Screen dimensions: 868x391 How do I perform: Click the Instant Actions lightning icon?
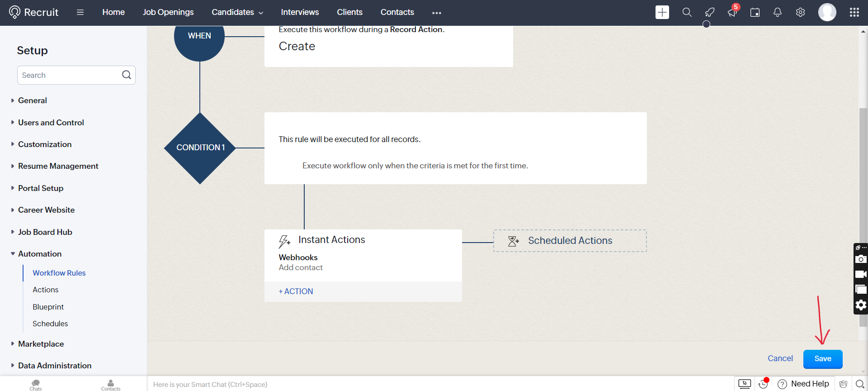pyautogui.click(x=284, y=241)
